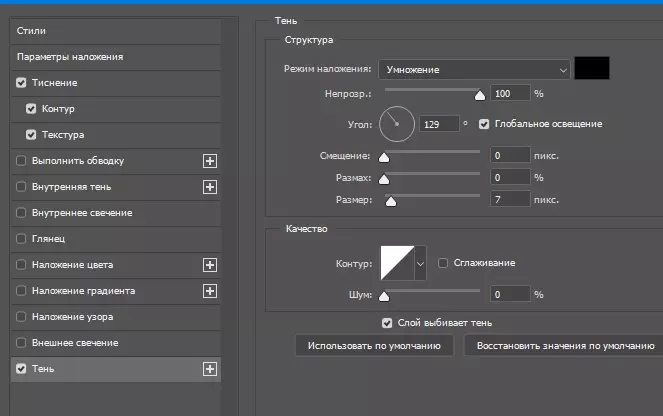663x416 pixels.
Task: Click plus icon next to Наложение цвета
Action: 210,265
